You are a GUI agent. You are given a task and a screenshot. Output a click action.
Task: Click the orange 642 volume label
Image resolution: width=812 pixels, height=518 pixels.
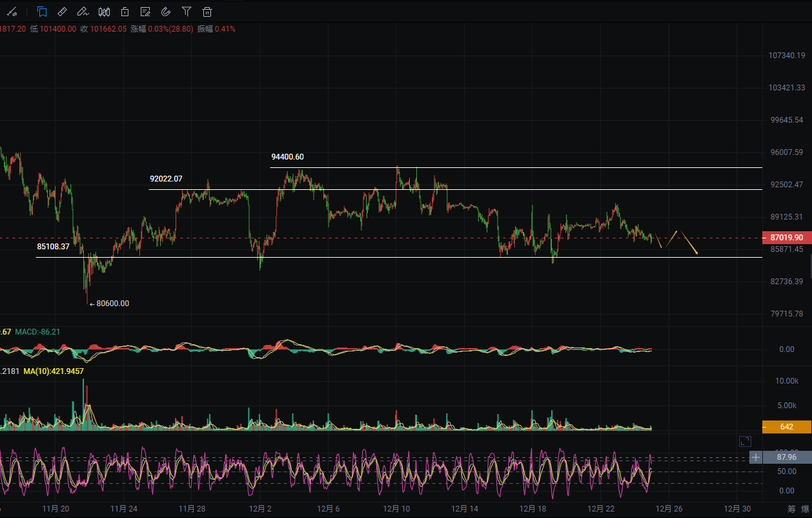point(786,426)
